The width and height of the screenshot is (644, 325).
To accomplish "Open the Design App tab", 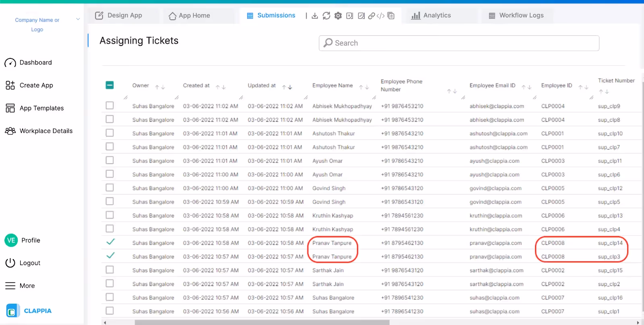I will pos(118,15).
